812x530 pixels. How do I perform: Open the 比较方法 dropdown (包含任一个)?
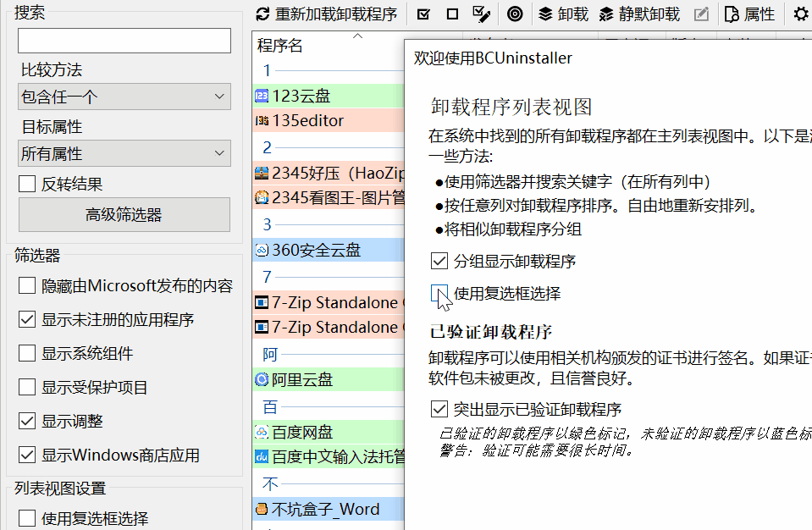tap(124, 97)
